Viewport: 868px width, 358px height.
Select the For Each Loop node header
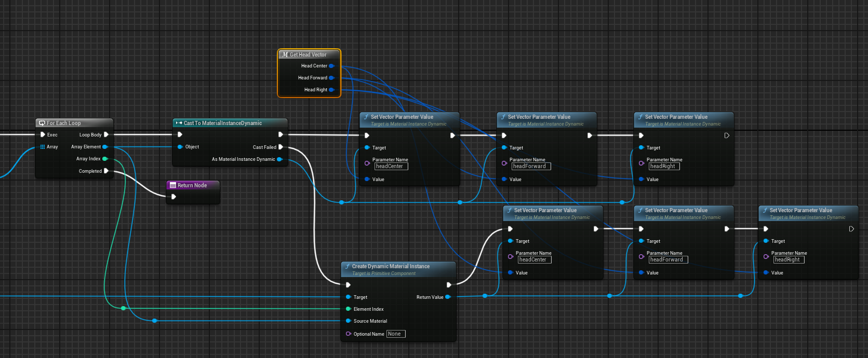tap(64, 123)
